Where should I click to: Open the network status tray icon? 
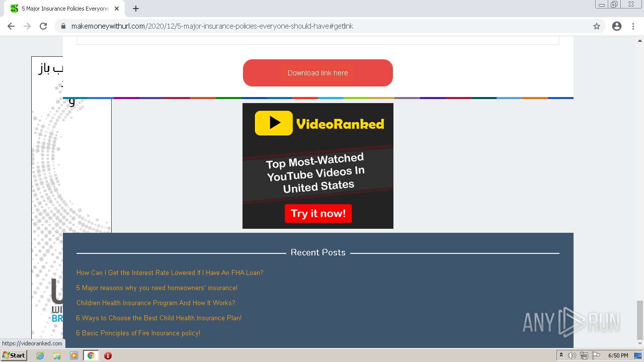pos(584,355)
